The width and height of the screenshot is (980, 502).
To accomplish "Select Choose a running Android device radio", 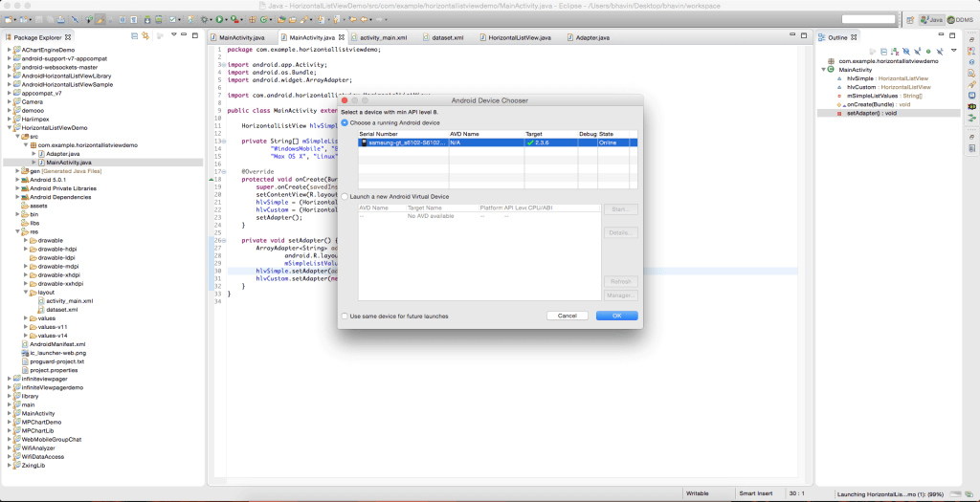I will [x=345, y=123].
